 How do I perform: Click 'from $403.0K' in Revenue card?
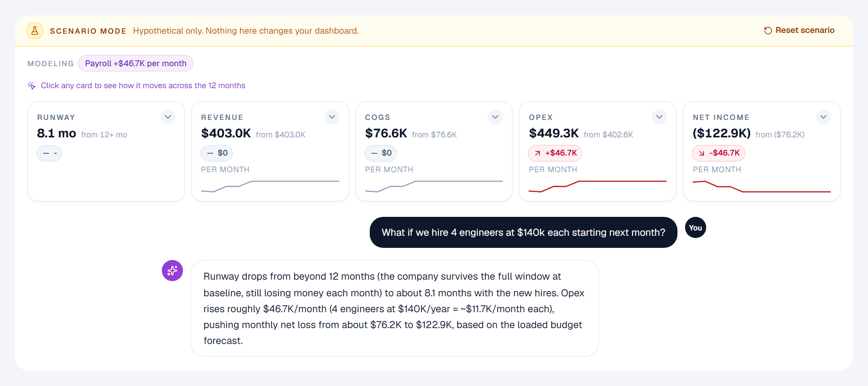click(x=281, y=135)
